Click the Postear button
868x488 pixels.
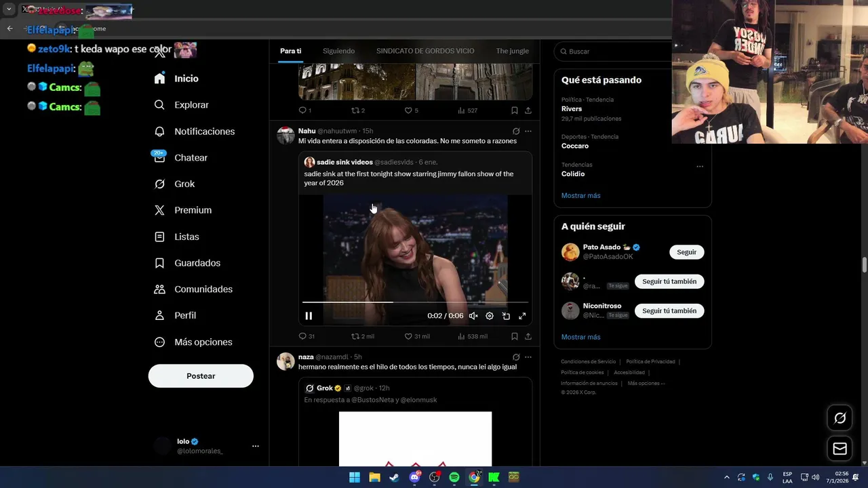pos(201,376)
